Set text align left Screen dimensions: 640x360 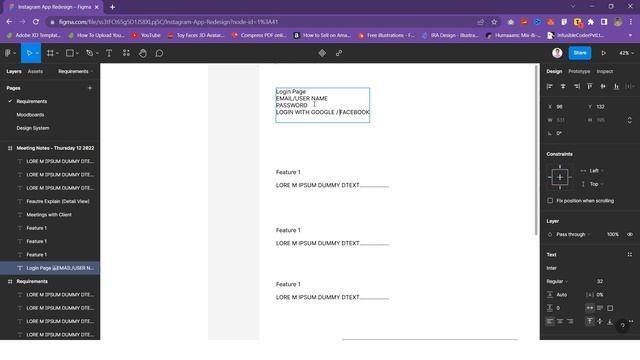click(x=550, y=321)
